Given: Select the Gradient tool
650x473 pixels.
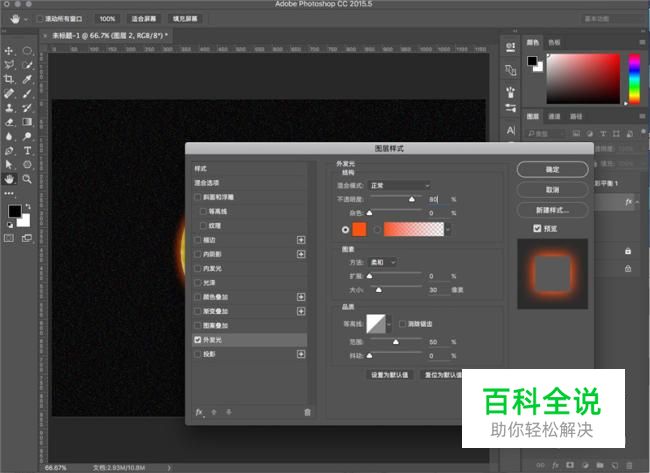Looking at the screenshot, I should (27, 122).
